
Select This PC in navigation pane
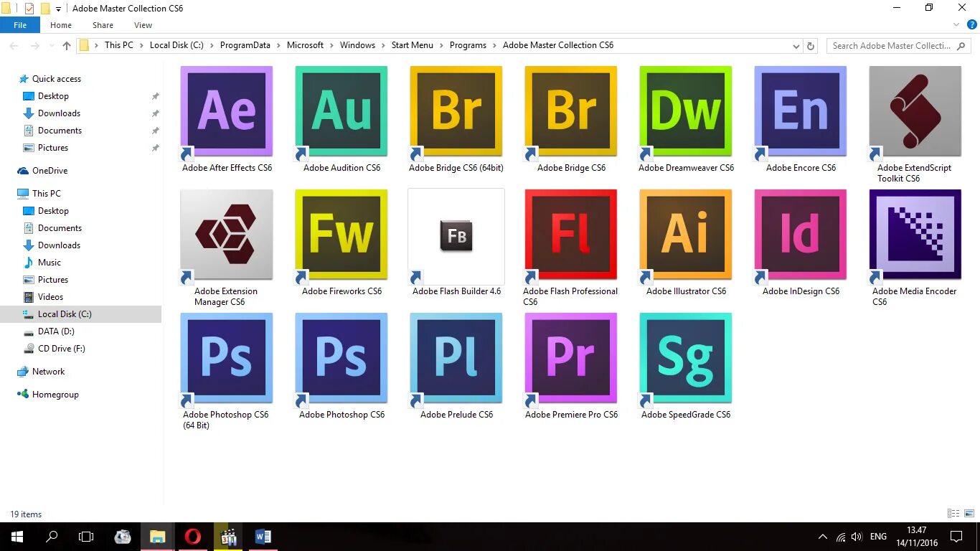(47, 194)
